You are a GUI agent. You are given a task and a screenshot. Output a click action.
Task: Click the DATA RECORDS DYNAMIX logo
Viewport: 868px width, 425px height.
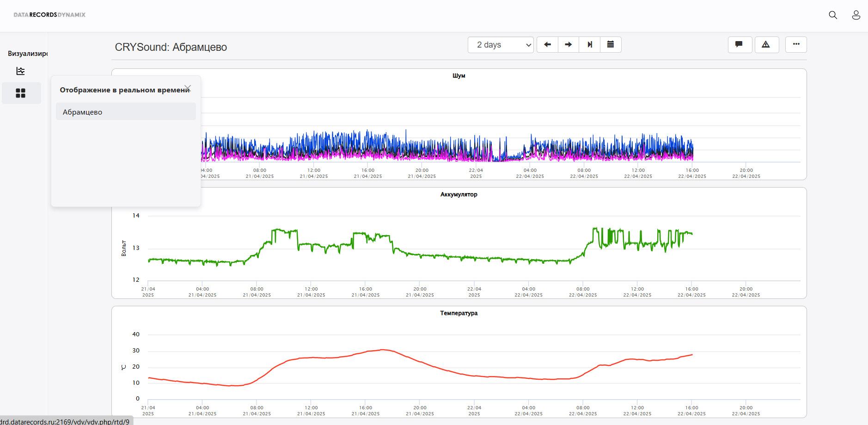click(x=49, y=15)
